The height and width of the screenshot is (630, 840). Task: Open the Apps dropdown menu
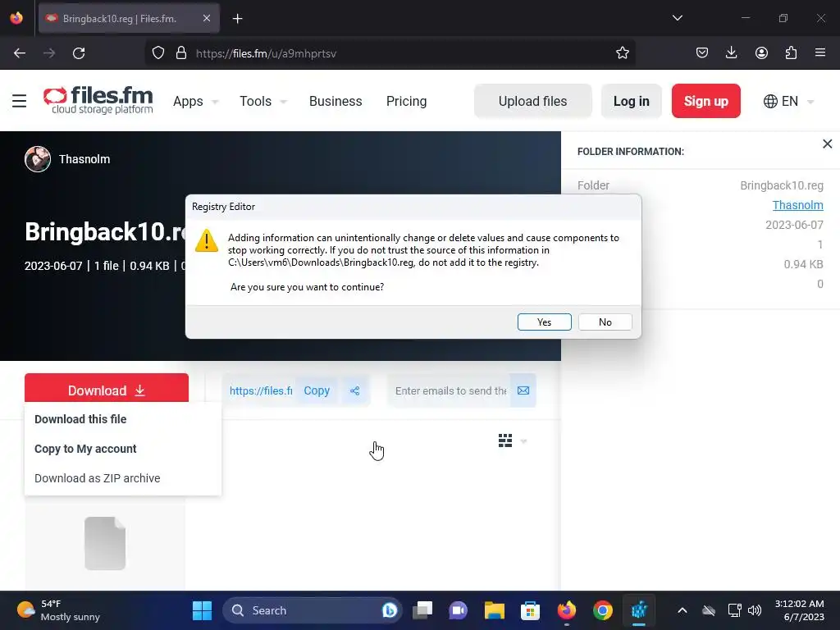(195, 101)
